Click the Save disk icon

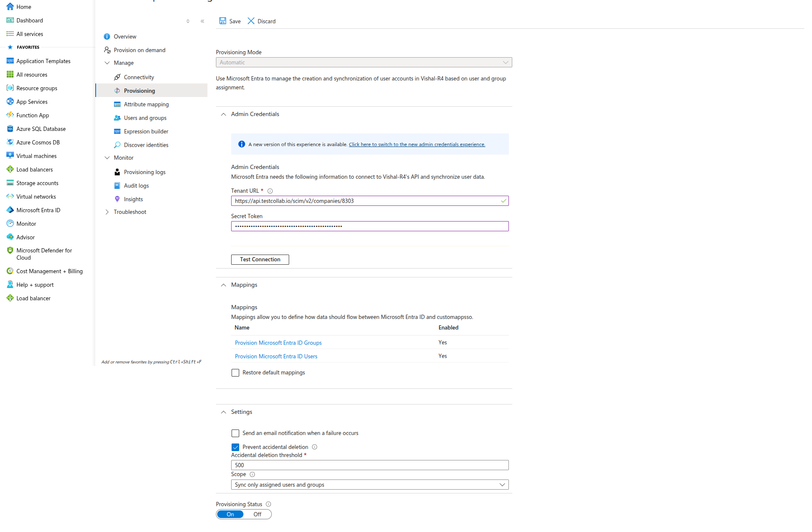point(223,21)
